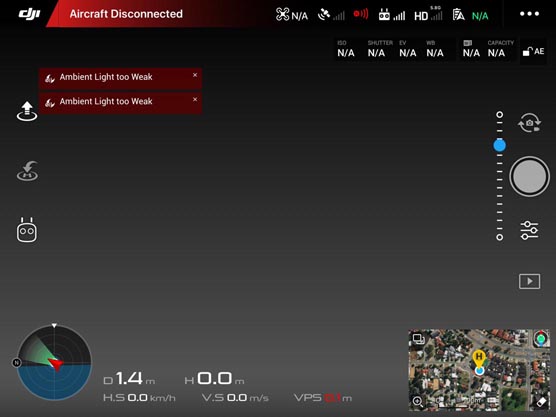The image size is (556, 417).
Task: Dismiss first Ambient Light too Weak warning
Action: click(195, 75)
